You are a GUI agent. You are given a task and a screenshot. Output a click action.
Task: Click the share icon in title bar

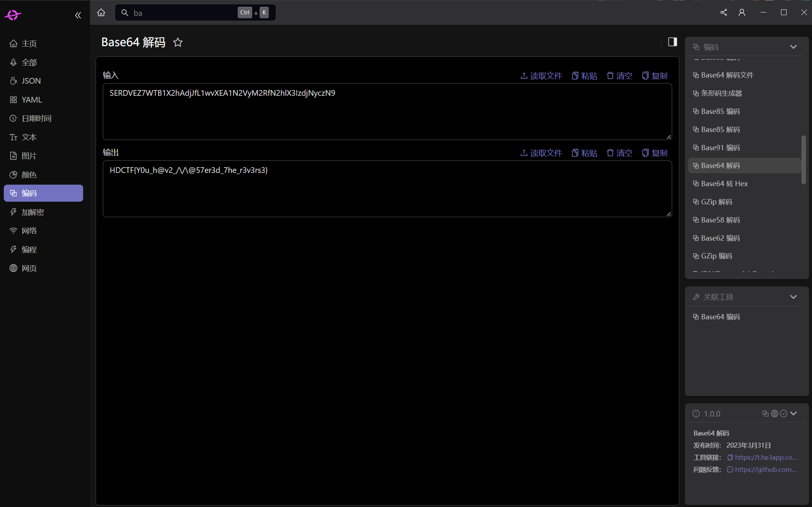point(724,12)
